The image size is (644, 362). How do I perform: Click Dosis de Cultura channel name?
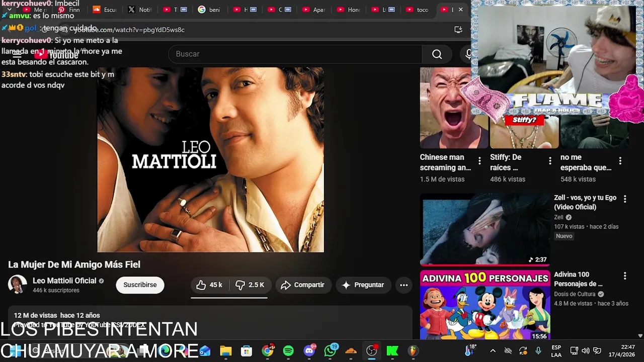coord(575,294)
